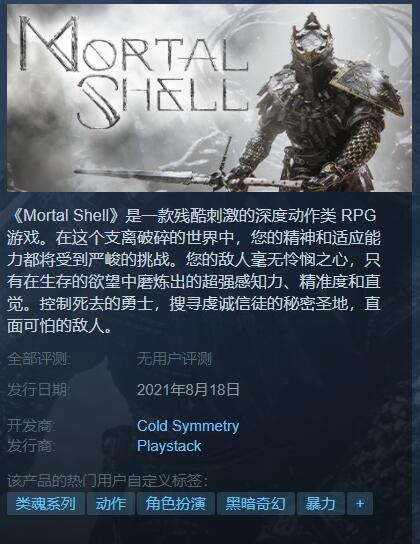Open the Cold Symmetry developer link
The width and height of the screenshot is (420, 544).
[188, 426]
